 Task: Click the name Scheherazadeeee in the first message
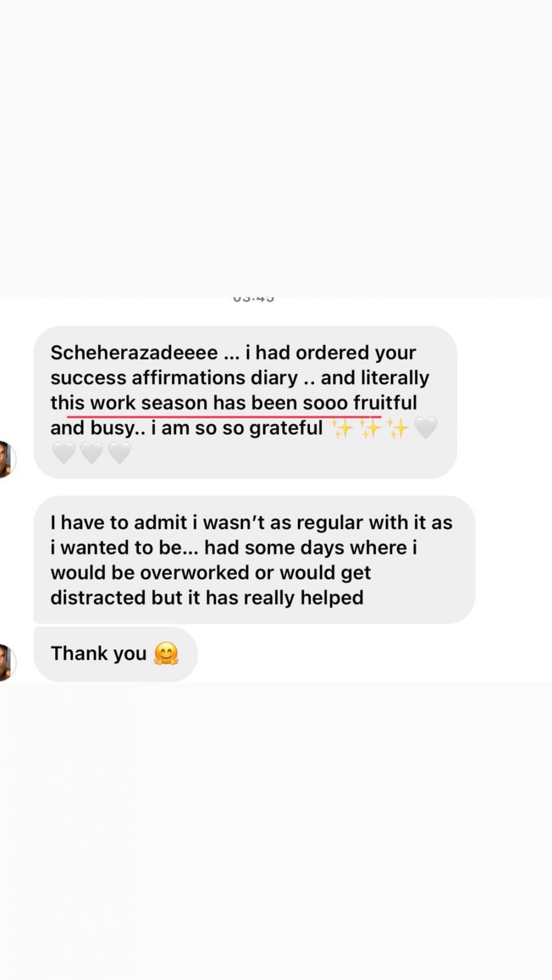(134, 352)
